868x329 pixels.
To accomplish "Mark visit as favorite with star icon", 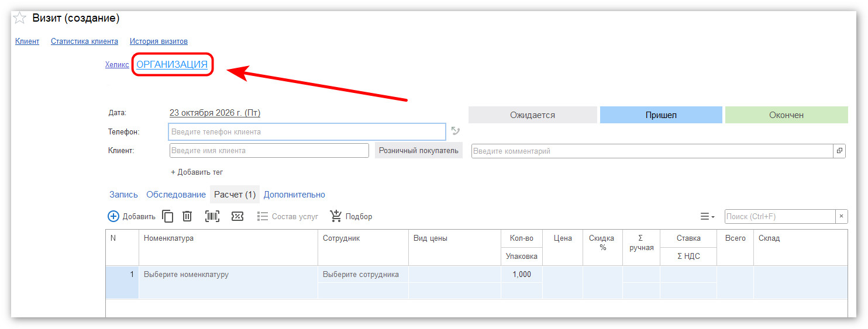I will [20, 18].
